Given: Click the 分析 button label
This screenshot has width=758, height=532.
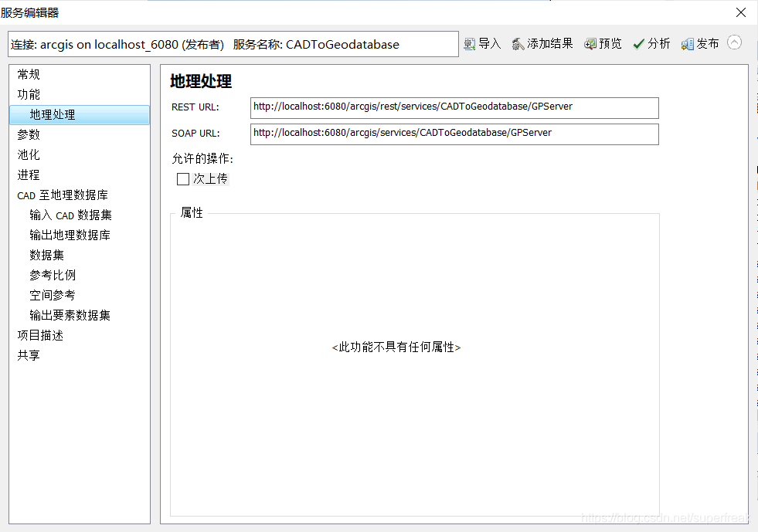Looking at the screenshot, I should coord(659,44).
